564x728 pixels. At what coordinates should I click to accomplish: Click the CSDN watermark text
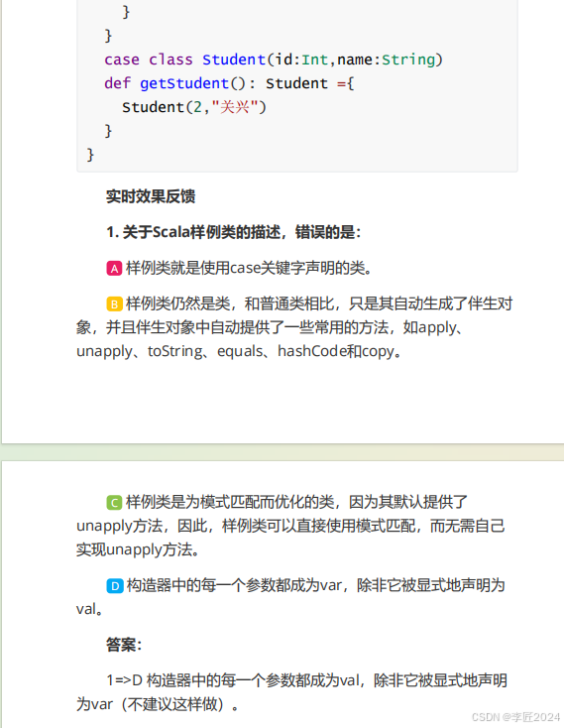(x=515, y=717)
